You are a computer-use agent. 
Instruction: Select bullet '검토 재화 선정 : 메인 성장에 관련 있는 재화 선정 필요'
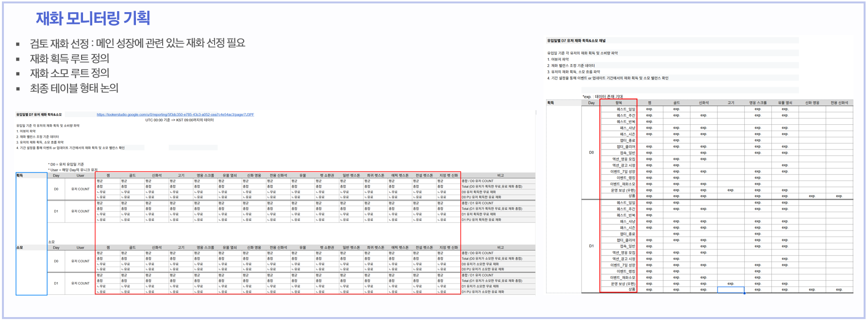(x=137, y=43)
